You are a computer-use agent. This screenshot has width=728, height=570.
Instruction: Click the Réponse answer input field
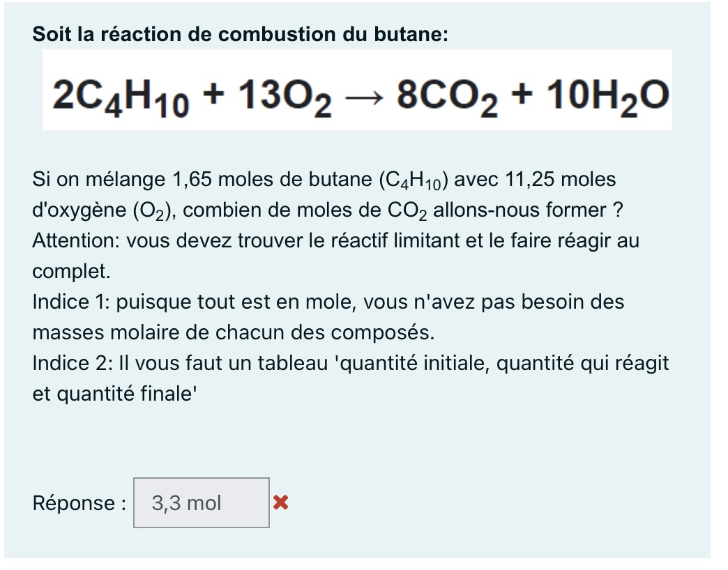point(201,502)
